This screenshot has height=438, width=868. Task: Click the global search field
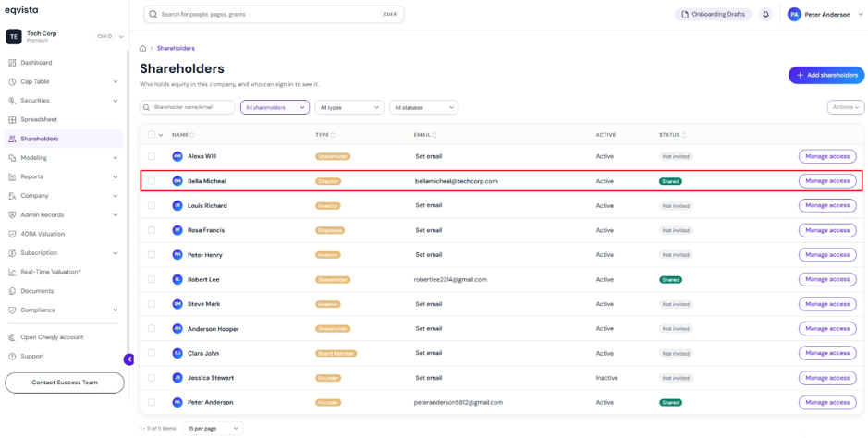click(274, 15)
